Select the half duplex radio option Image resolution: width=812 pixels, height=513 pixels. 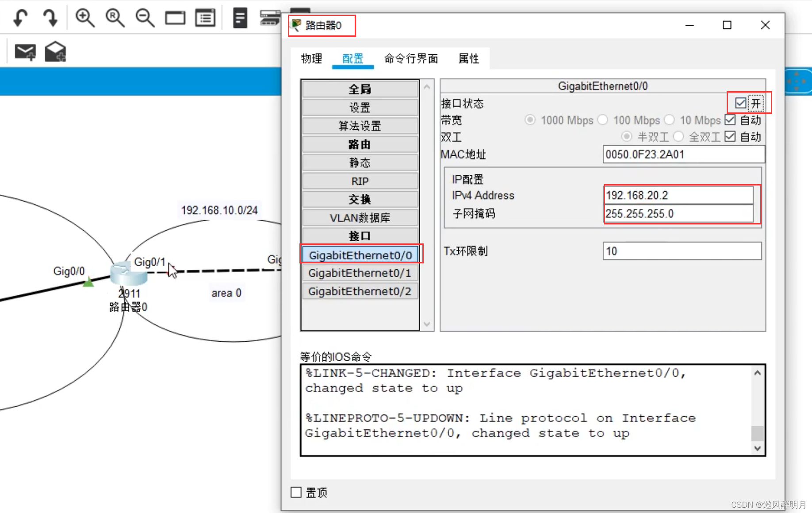(x=626, y=137)
